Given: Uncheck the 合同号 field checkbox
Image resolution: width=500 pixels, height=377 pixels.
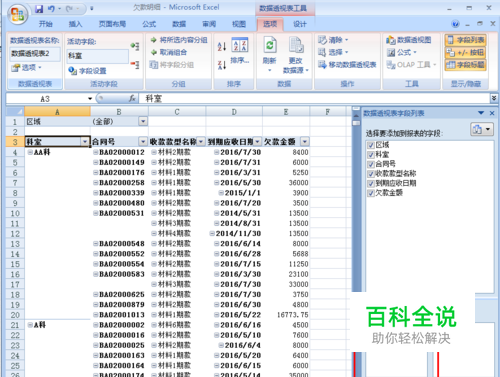Looking at the screenshot, I should (370, 164).
